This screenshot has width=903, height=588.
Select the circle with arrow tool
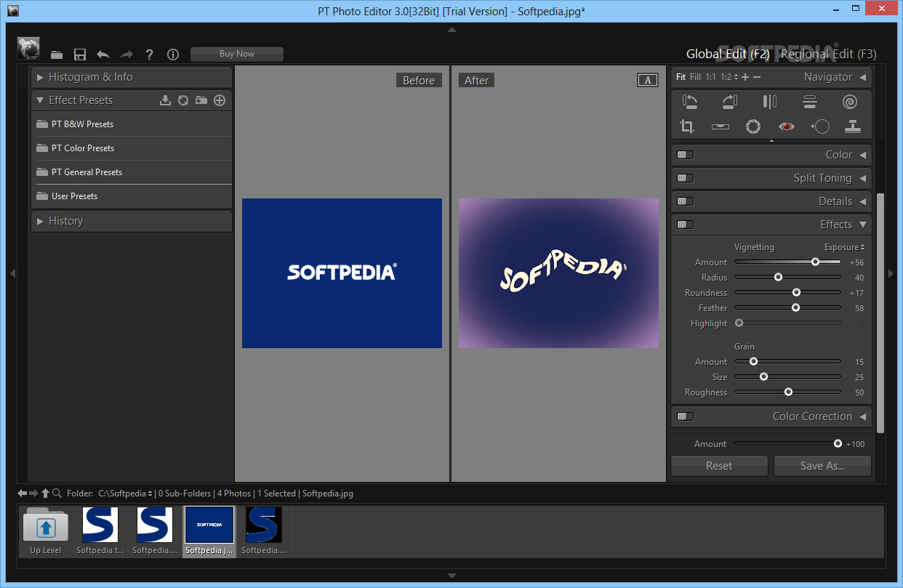[820, 126]
